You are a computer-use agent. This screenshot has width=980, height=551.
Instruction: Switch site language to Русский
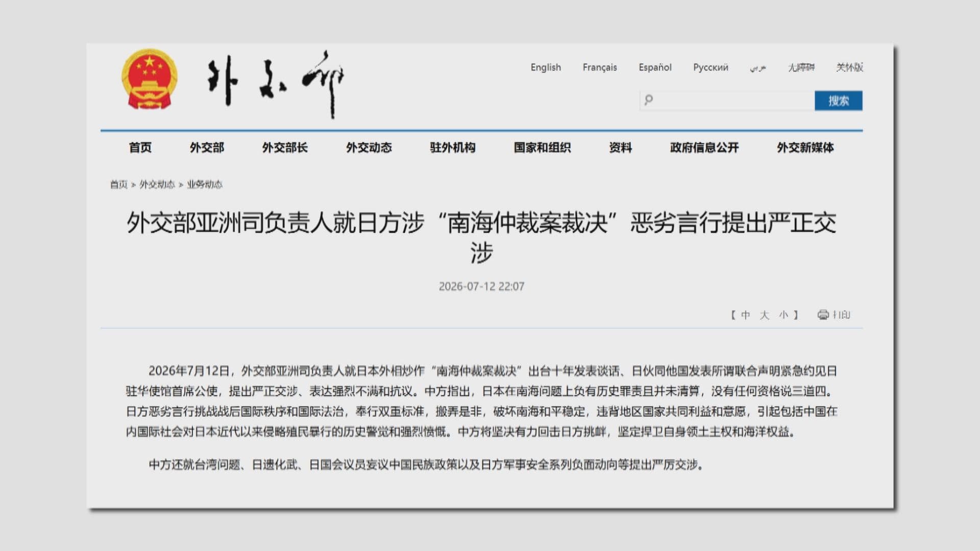coord(710,67)
